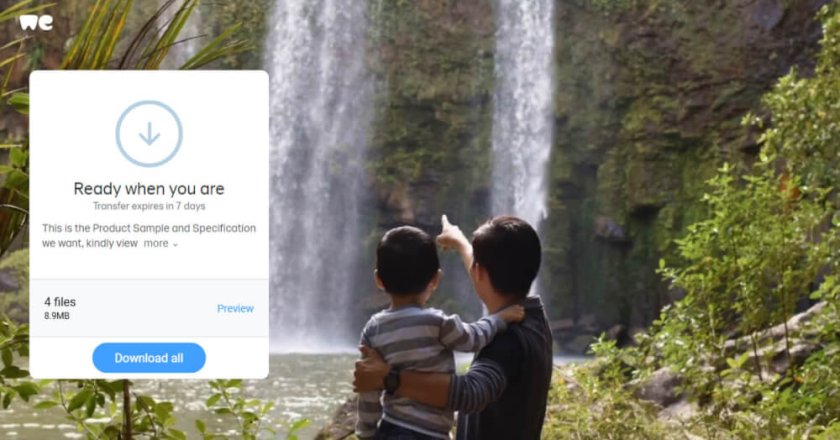The image size is (840, 440).
Task: Click the 'Ready when you are' heading
Action: click(x=149, y=189)
